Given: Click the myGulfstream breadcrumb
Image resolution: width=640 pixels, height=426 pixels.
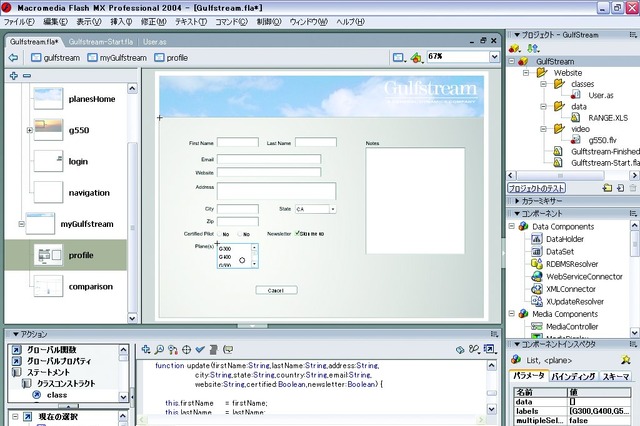Looking at the screenshot, I should (117, 58).
